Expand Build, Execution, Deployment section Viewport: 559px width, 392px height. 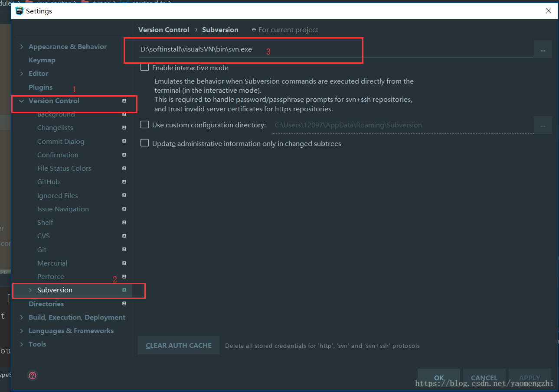coord(22,317)
